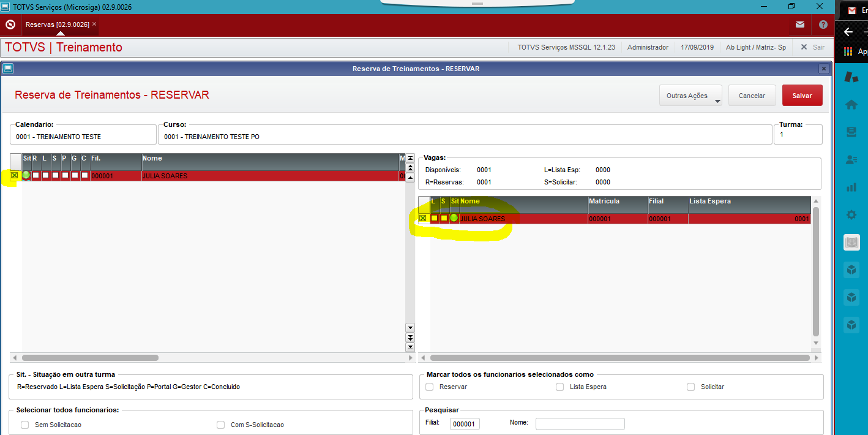Click the Calendario field
This screenshot has width=868, height=435.
coord(83,136)
